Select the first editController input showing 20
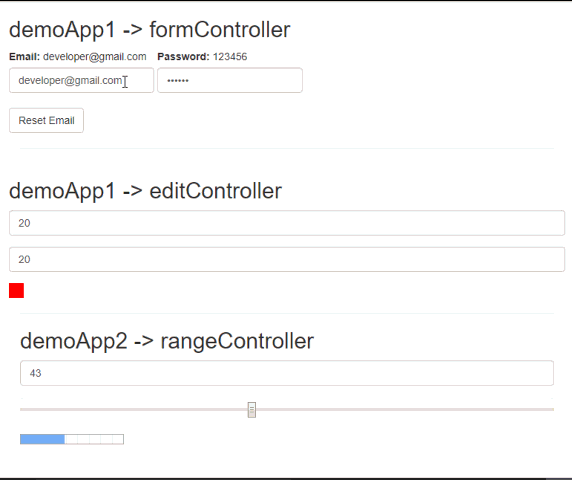The image size is (572, 480). pos(287,223)
